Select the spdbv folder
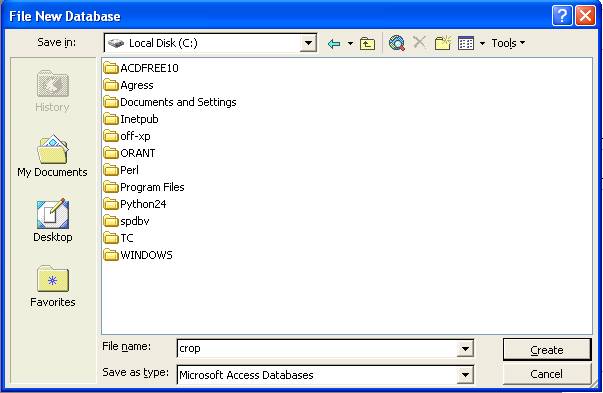Image resolution: width=603 pixels, height=393 pixels. [127, 221]
